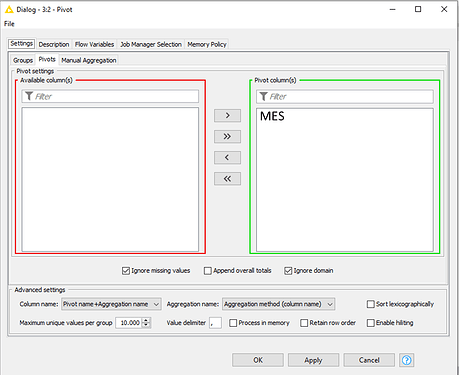Click the add single column arrow button
Screen dimensions: 459x375
pos(227,115)
